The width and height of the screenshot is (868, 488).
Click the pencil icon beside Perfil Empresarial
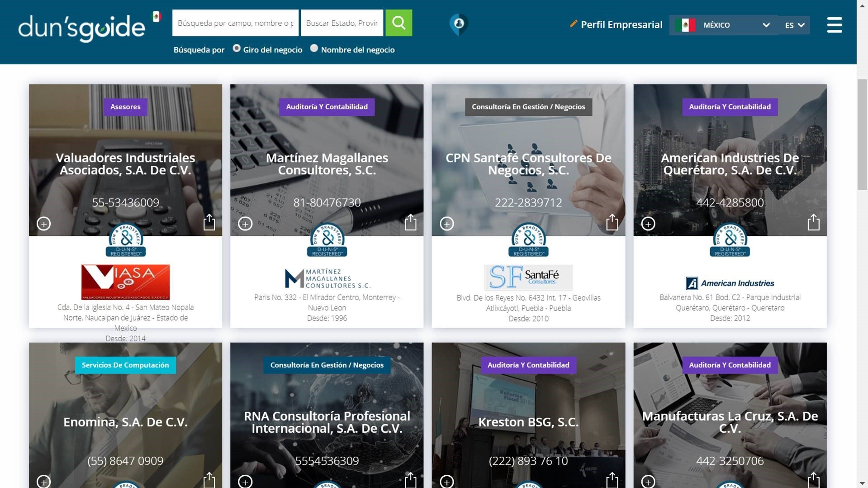click(x=573, y=24)
